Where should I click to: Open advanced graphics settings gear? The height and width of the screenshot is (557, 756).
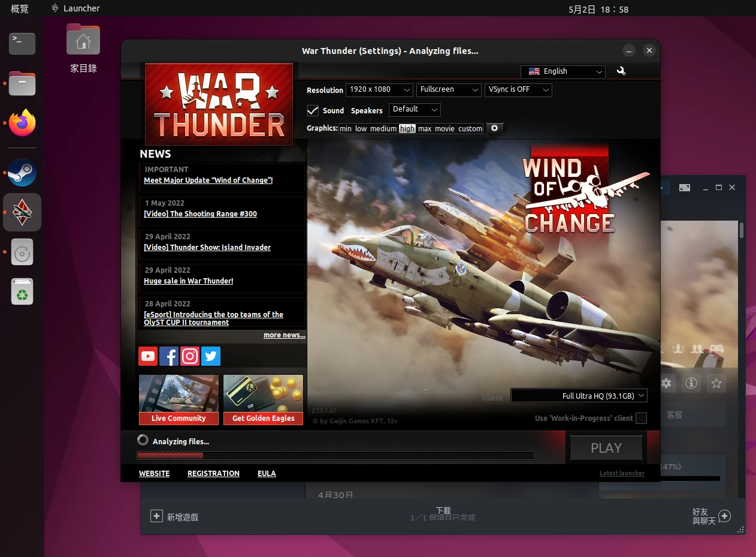point(494,128)
